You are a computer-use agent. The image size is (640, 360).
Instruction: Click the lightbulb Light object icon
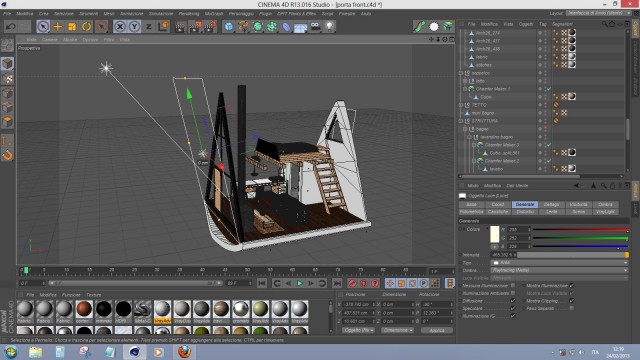click(x=329, y=27)
